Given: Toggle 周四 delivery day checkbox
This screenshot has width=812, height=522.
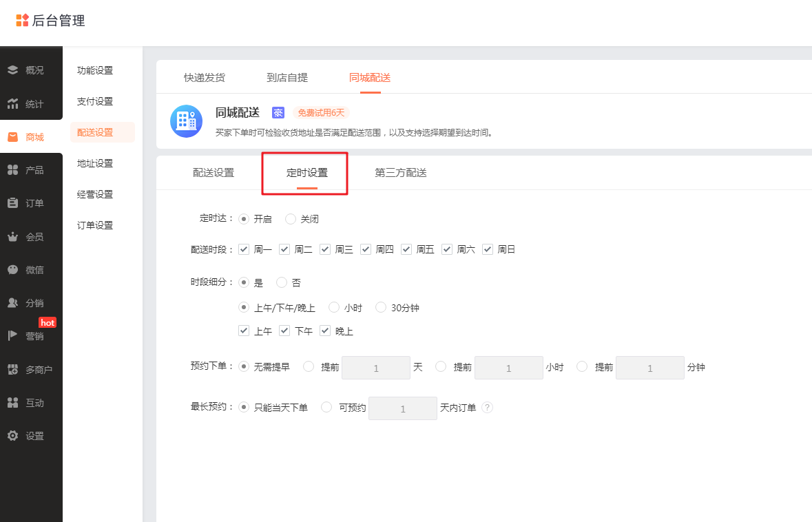Looking at the screenshot, I should tap(366, 249).
